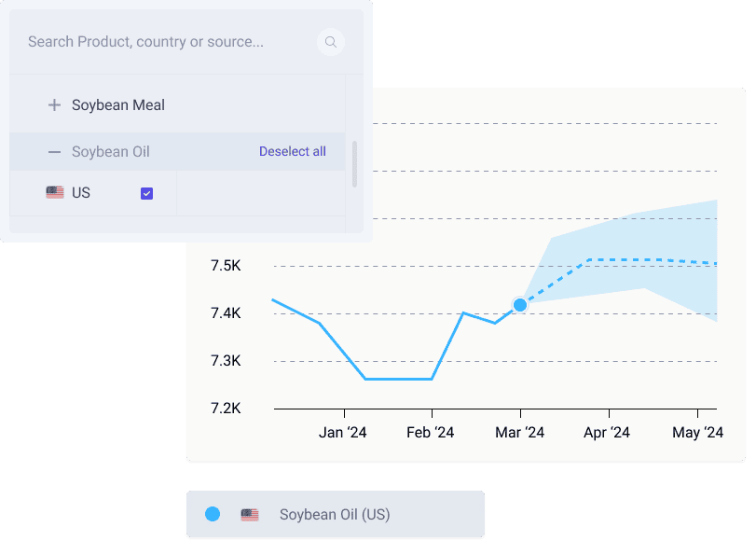Click the scrollbar in the product list
The height and width of the screenshot is (541, 756).
pyautogui.click(x=355, y=165)
